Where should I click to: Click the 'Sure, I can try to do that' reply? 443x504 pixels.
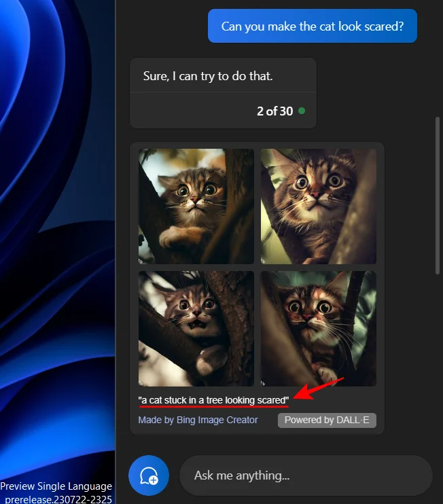click(x=208, y=76)
